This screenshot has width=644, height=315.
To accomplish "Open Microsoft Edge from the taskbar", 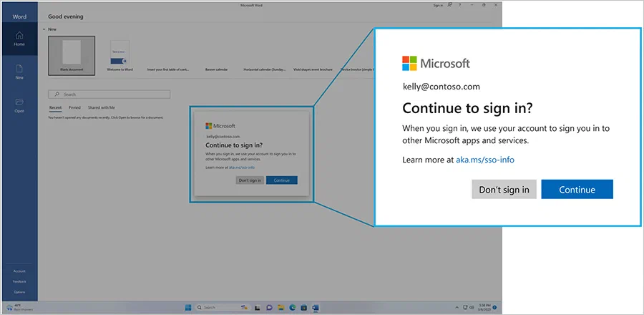I will tap(293, 307).
